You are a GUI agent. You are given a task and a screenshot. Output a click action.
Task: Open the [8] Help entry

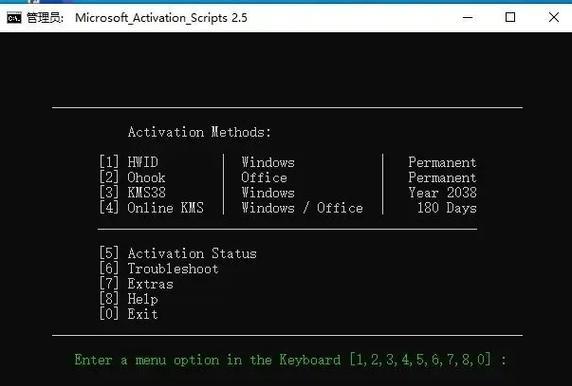[x=128, y=299]
